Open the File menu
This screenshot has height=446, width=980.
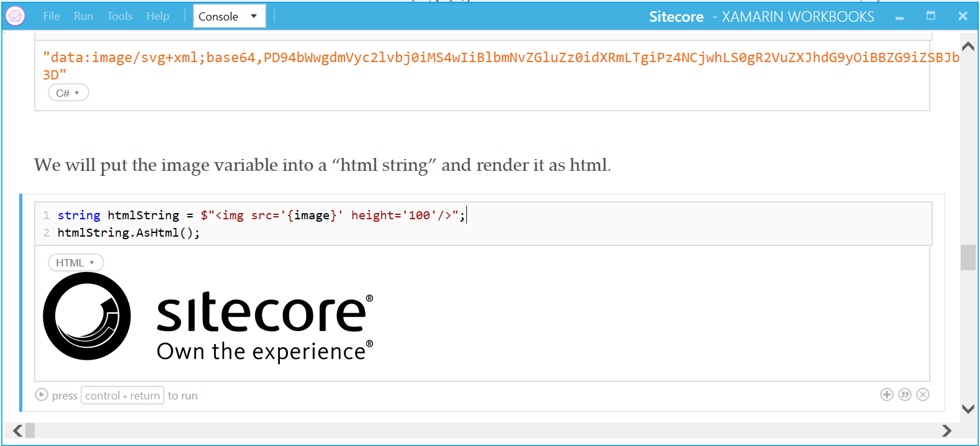[52, 16]
